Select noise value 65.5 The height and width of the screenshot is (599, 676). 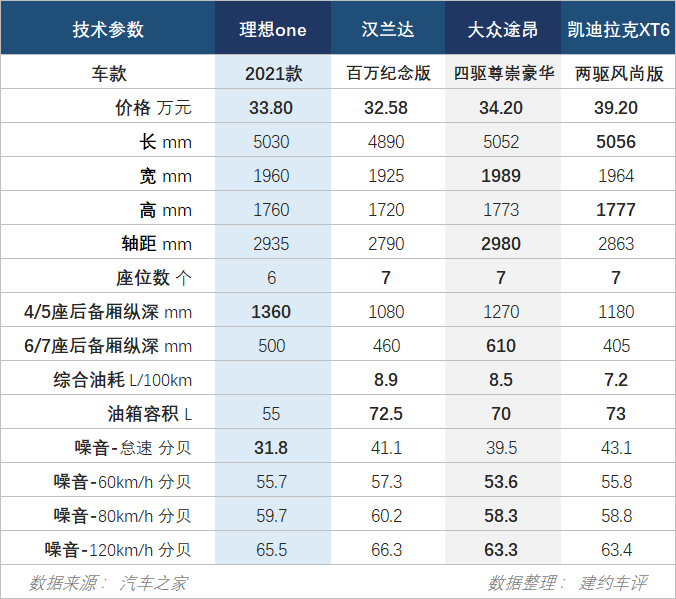271,550
